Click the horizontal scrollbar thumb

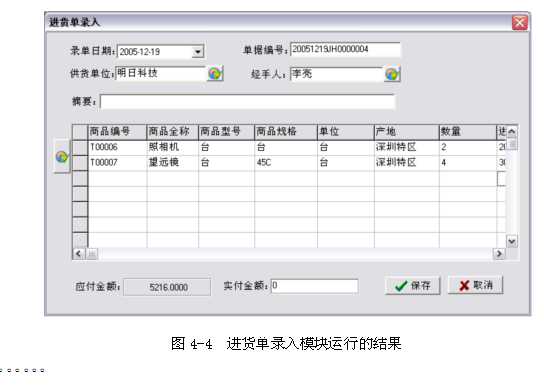click(x=92, y=254)
